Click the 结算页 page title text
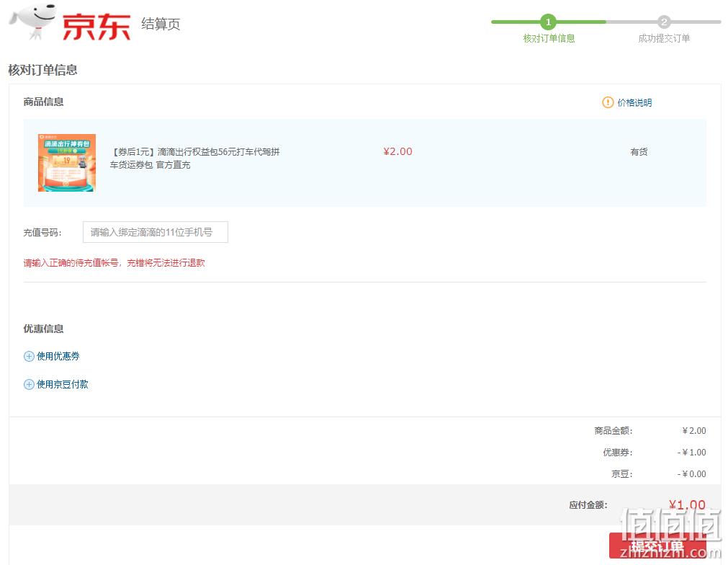The height and width of the screenshot is (565, 728). click(x=161, y=24)
